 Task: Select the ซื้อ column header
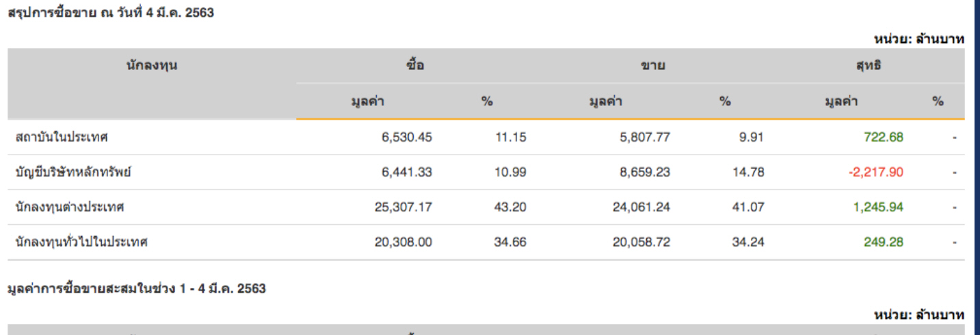(x=414, y=66)
